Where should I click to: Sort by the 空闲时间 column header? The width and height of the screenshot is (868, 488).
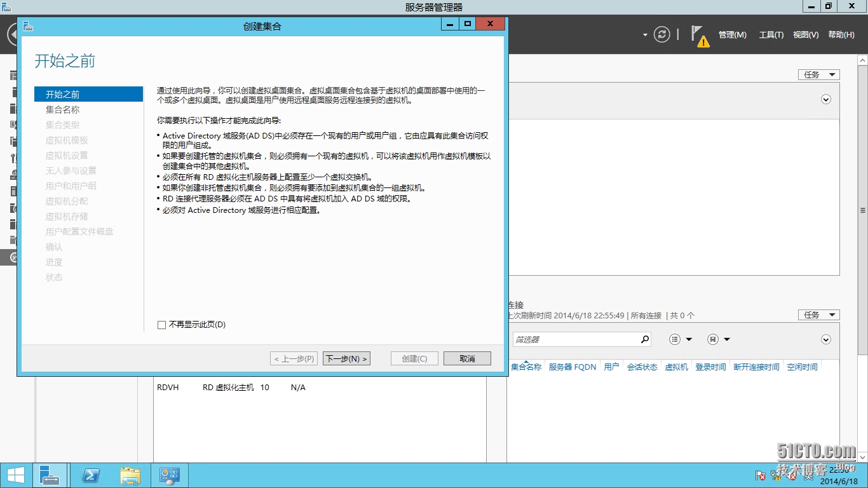(802, 367)
